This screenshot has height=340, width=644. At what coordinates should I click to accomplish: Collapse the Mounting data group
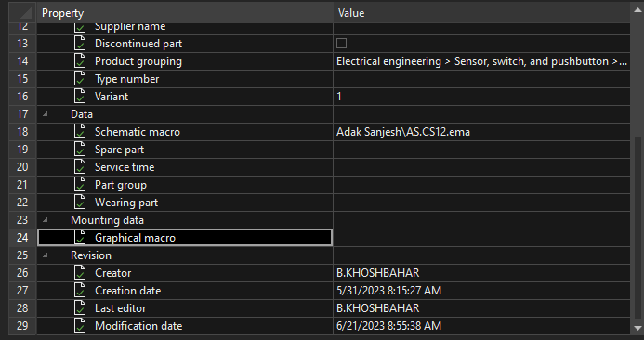pyautogui.click(x=46, y=220)
